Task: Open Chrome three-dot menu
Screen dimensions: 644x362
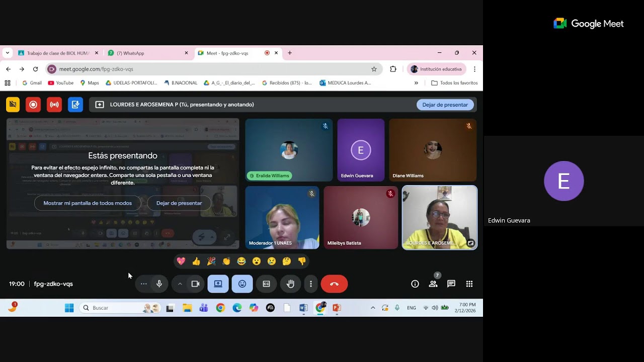Action: (474, 69)
